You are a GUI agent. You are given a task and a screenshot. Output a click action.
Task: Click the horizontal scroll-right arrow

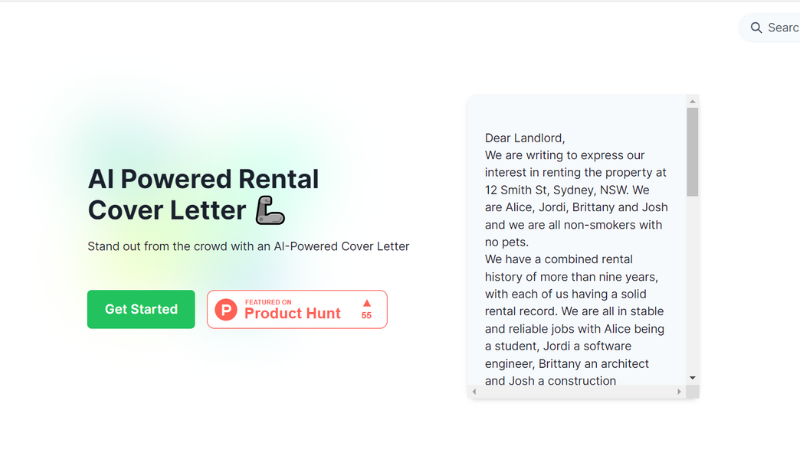pyautogui.click(x=679, y=392)
